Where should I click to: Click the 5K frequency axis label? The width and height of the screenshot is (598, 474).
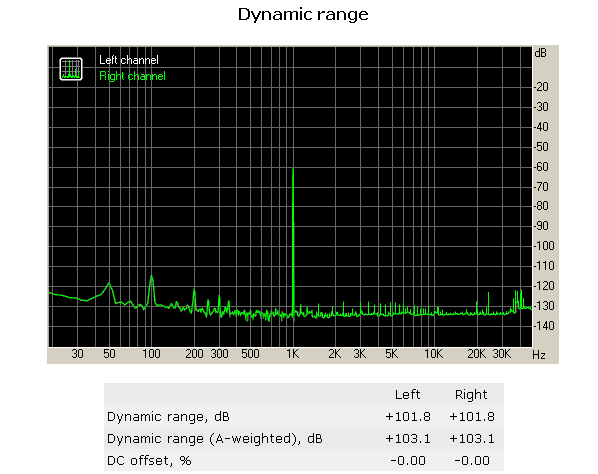391,354
